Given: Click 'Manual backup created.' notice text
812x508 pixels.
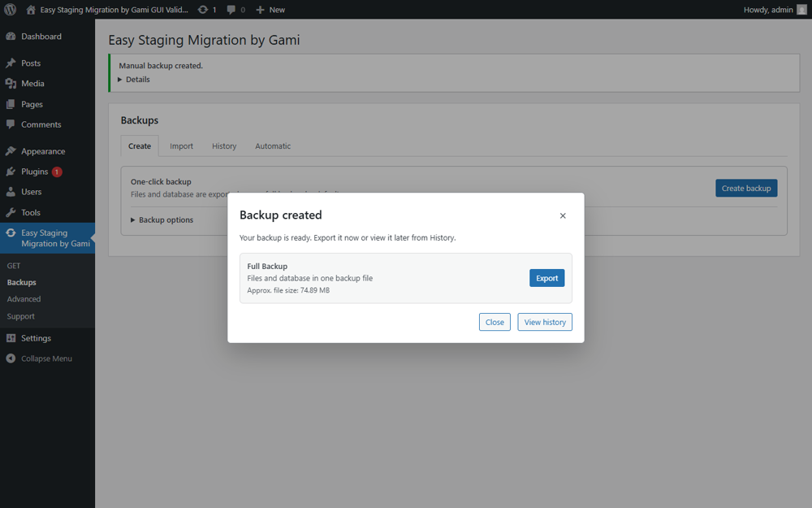Looking at the screenshot, I should [x=161, y=66].
